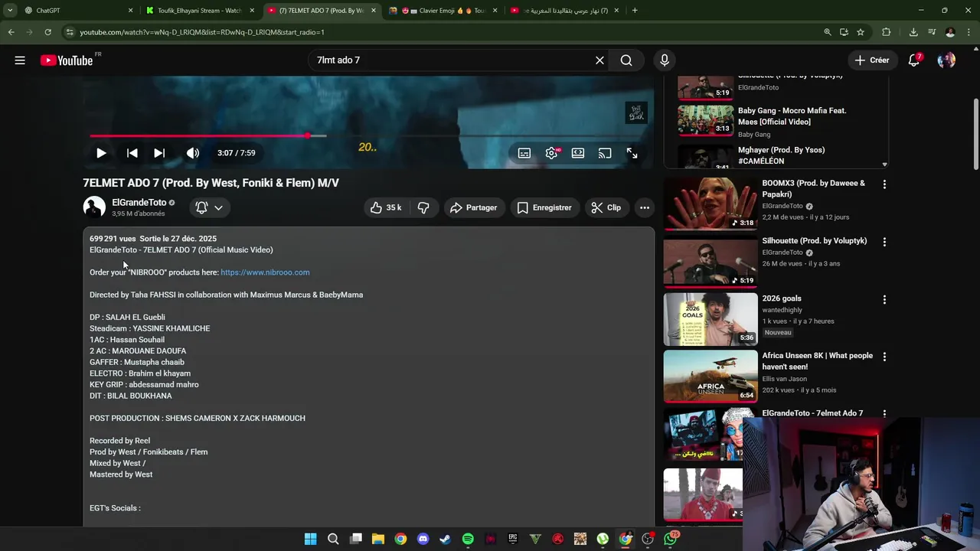Open the YouTube account avatar menu
980x551 pixels.
click(946, 60)
